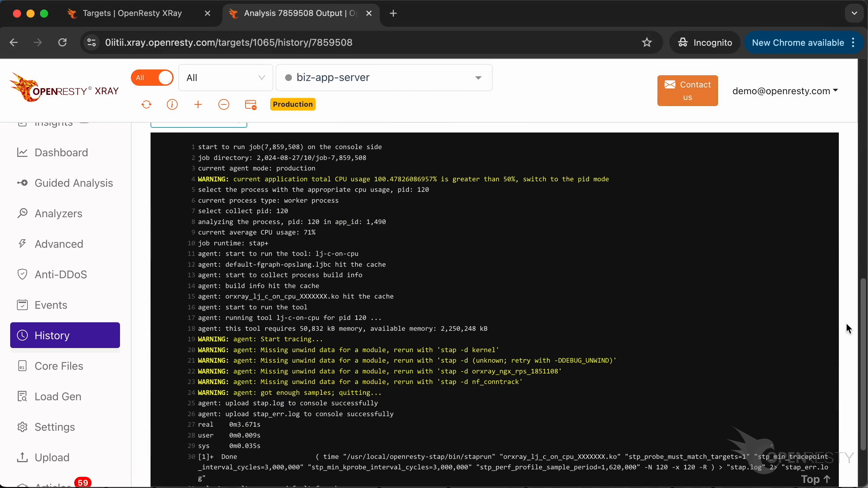Click the Anti-DDoS shield icon
Screen dimensions: 868x488
pyautogui.click(x=22, y=274)
